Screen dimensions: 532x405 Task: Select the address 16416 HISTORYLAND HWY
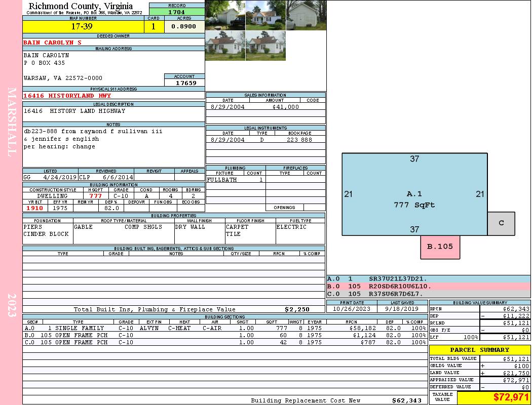pyautogui.click(x=67, y=96)
